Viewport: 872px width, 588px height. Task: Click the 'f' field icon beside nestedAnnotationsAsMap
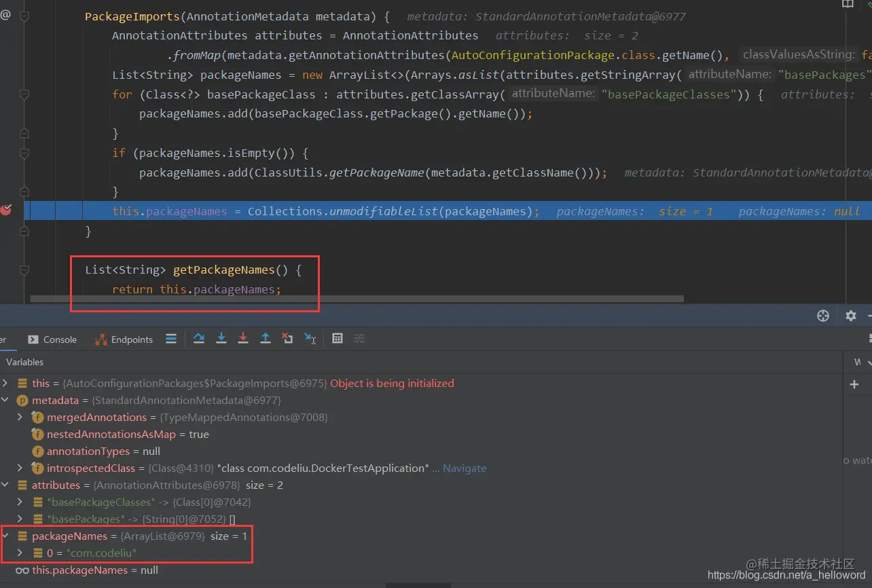[38, 435]
